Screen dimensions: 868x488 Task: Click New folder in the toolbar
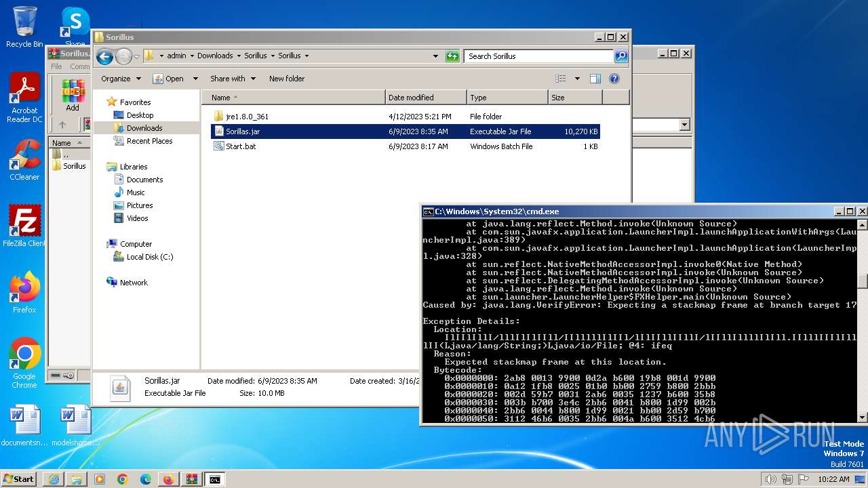(x=287, y=79)
